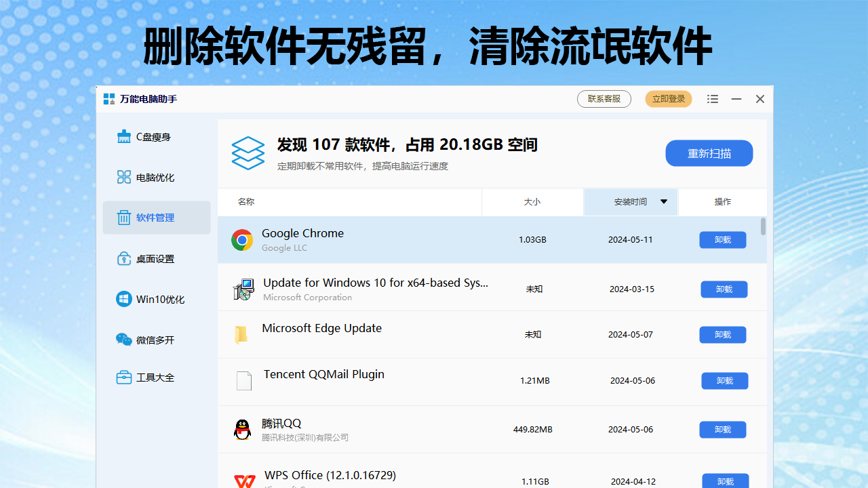Click the 1.03GB size cell
The height and width of the screenshot is (488, 868).
(x=532, y=240)
